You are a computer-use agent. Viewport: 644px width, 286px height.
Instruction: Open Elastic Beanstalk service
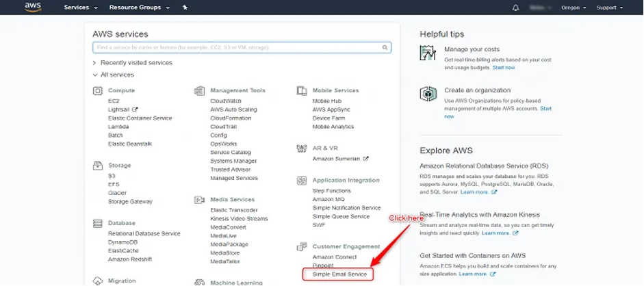(x=130, y=144)
